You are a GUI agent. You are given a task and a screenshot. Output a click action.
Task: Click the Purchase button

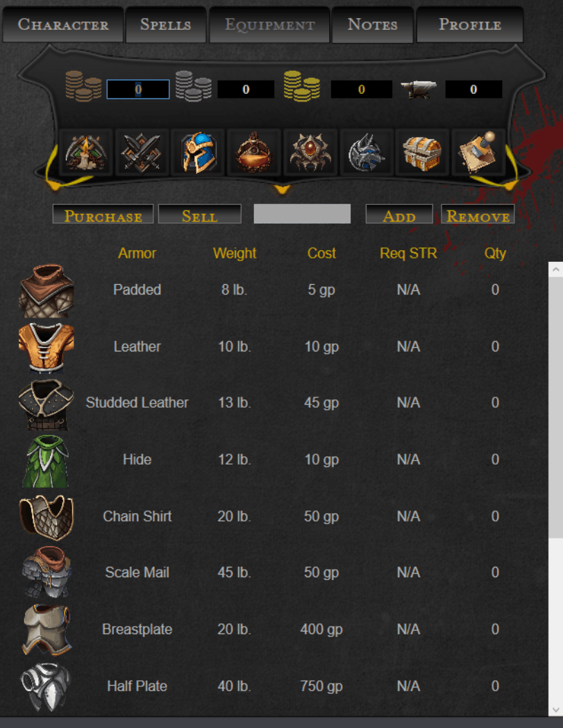click(x=103, y=215)
